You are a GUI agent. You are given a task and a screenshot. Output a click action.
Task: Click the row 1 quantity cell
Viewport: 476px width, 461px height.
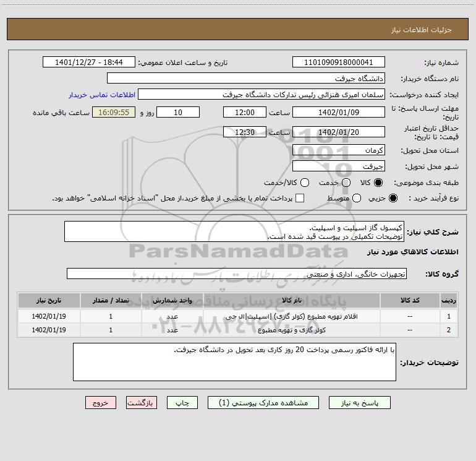coord(111,316)
